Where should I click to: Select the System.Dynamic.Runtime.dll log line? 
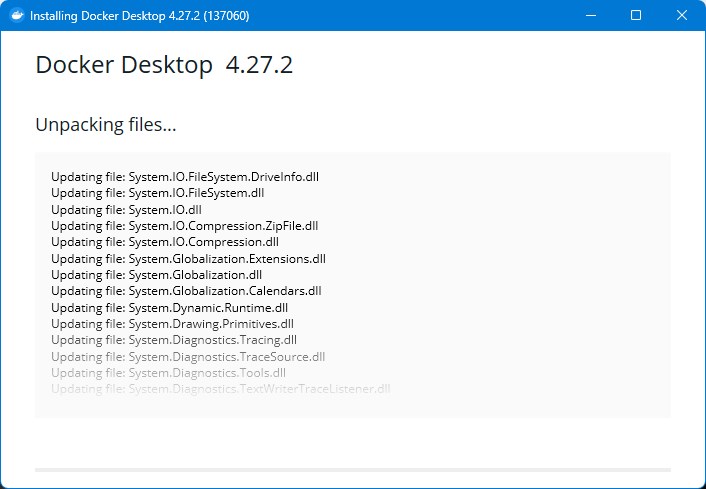[x=169, y=308]
